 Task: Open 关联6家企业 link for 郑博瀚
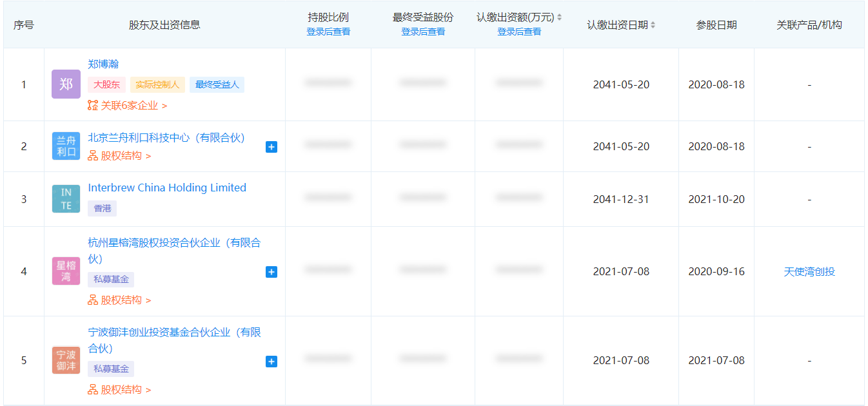(127, 105)
